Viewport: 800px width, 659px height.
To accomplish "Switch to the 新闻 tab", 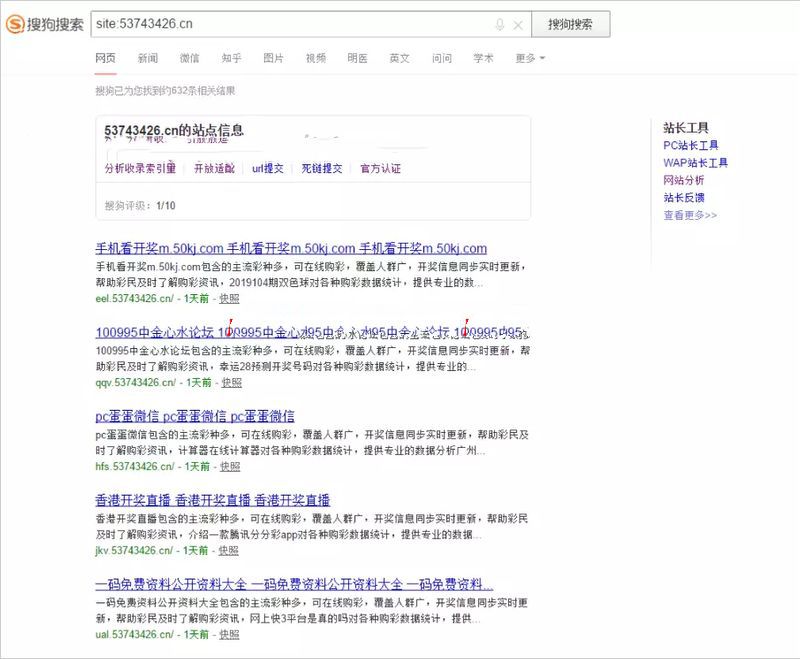I will (x=147, y=58).
